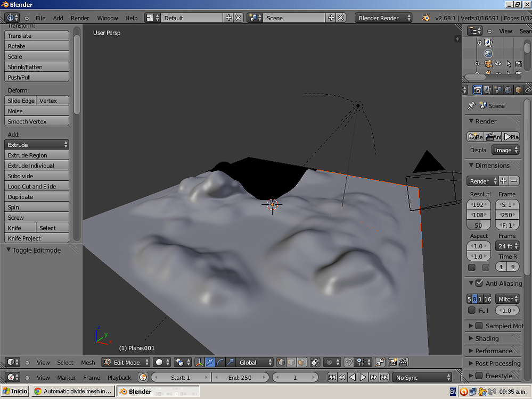
Task: Open the 3D View editor type selector
Action: tap(13, 362)
